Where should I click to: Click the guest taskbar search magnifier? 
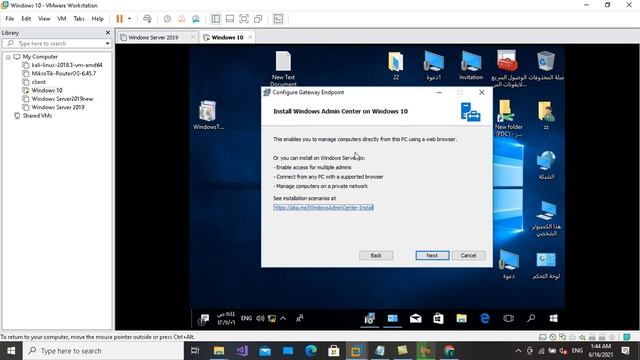[531, 318]
